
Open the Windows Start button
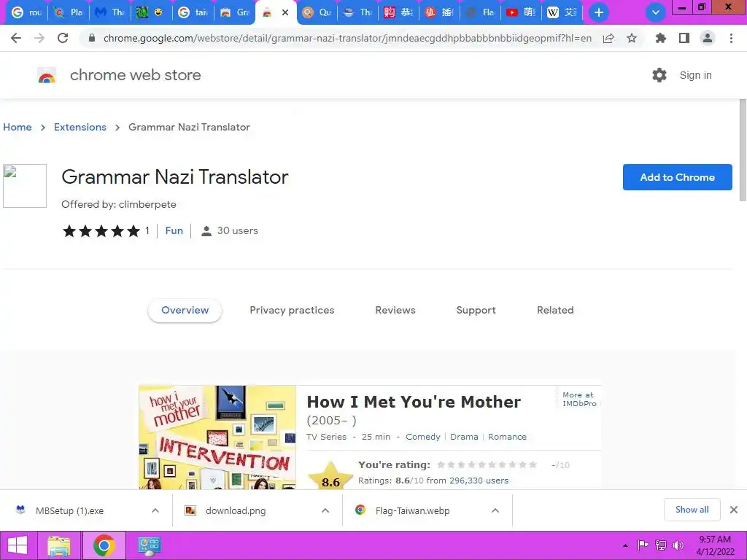click(18, 545)
